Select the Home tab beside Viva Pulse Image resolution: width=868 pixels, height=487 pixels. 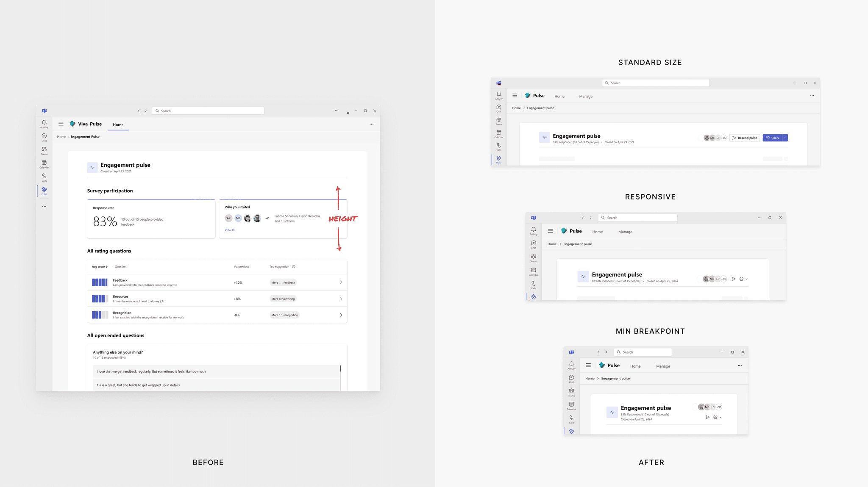click(118, 125)
